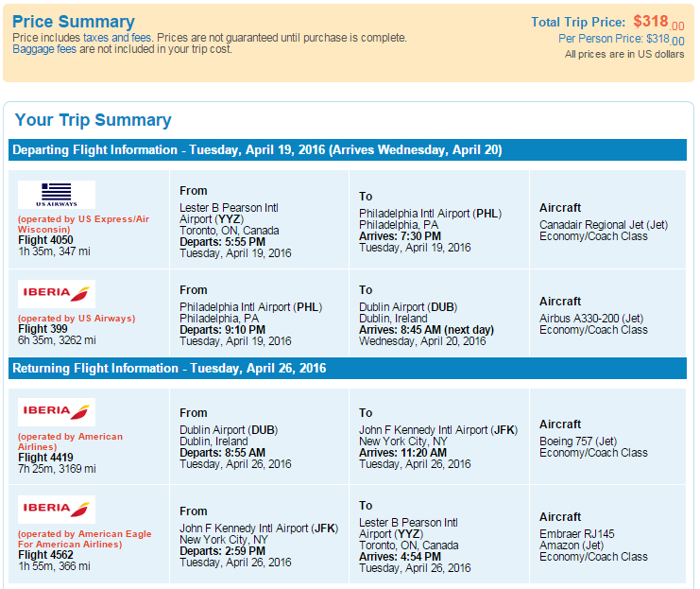700x589 pixels.
Task: Click the Per Person Price text
Action: [621, 40]
